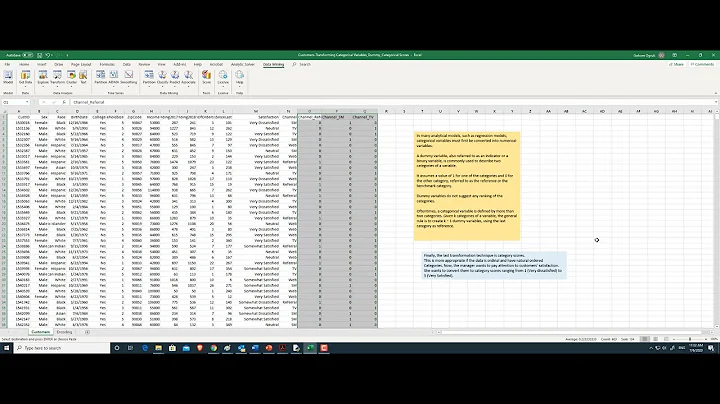
Task: Expand the Transform dropdown arrow
Action: click(x=57, y=86)
